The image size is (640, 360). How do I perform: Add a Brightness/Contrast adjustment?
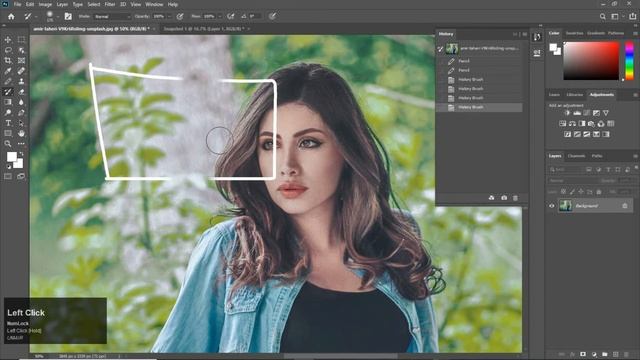tap(567, 113)
